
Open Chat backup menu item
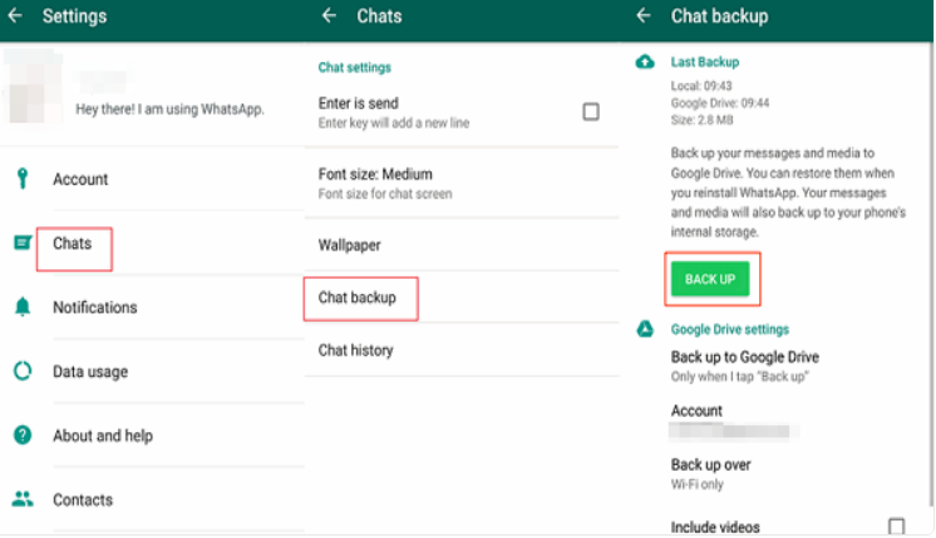(x=358, y=298)
